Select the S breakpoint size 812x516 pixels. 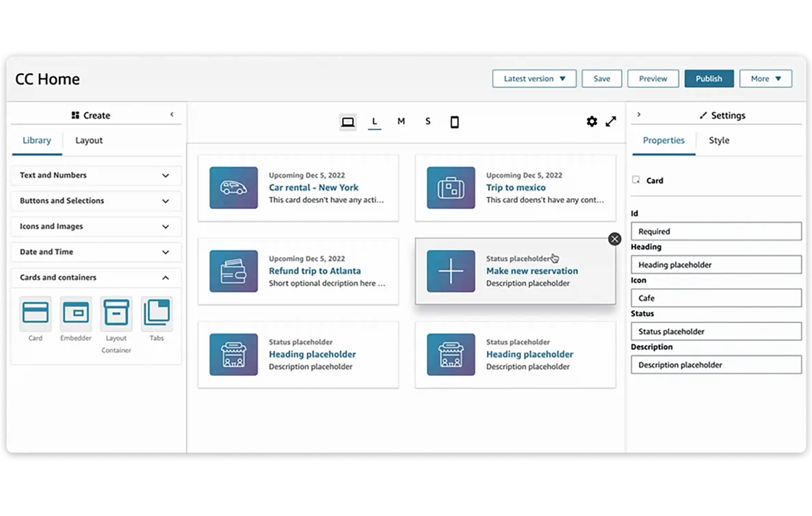click(x=428, y=122)
